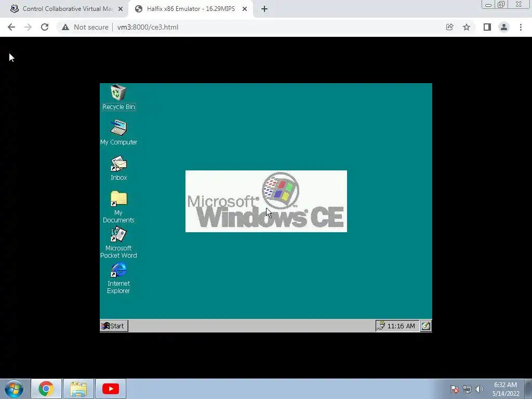Open the Recycle Bin desktop icon
The width and height of the screenshot is (532, 399).
(x=118, y=97)
